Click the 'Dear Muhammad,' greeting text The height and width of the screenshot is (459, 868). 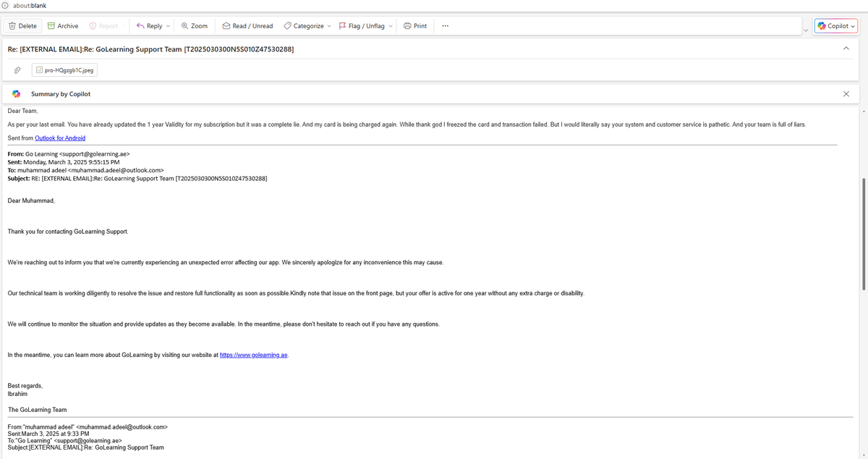click(31, 201)
